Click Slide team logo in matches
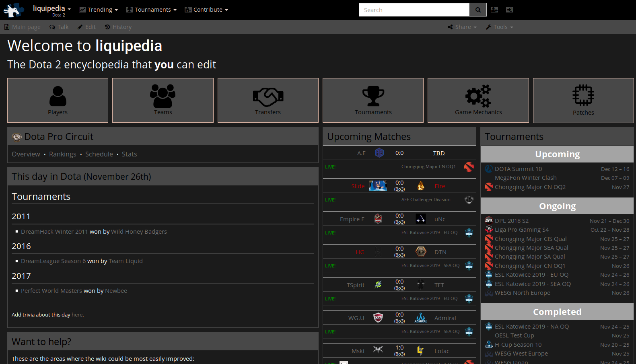636x364 pixels. point(378,186)
